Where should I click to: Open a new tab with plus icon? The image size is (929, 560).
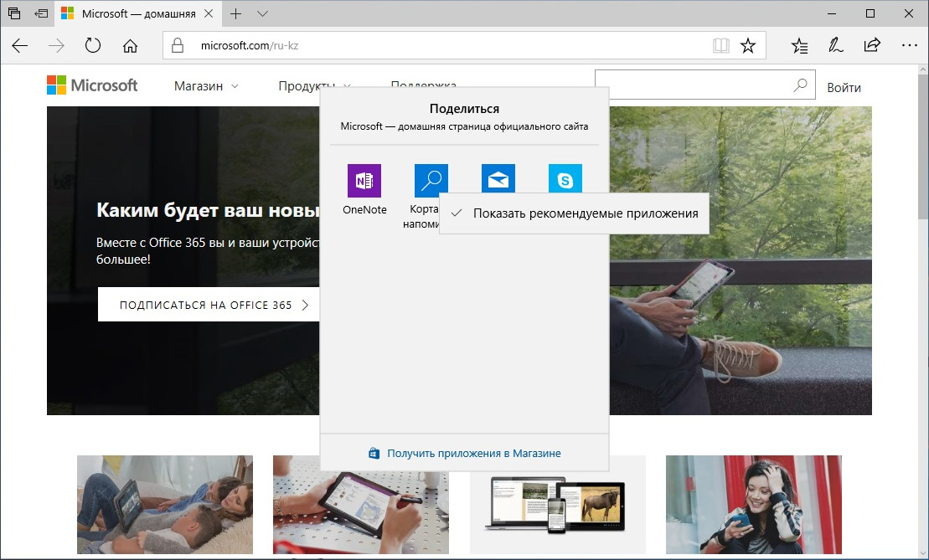coord(235,13)
